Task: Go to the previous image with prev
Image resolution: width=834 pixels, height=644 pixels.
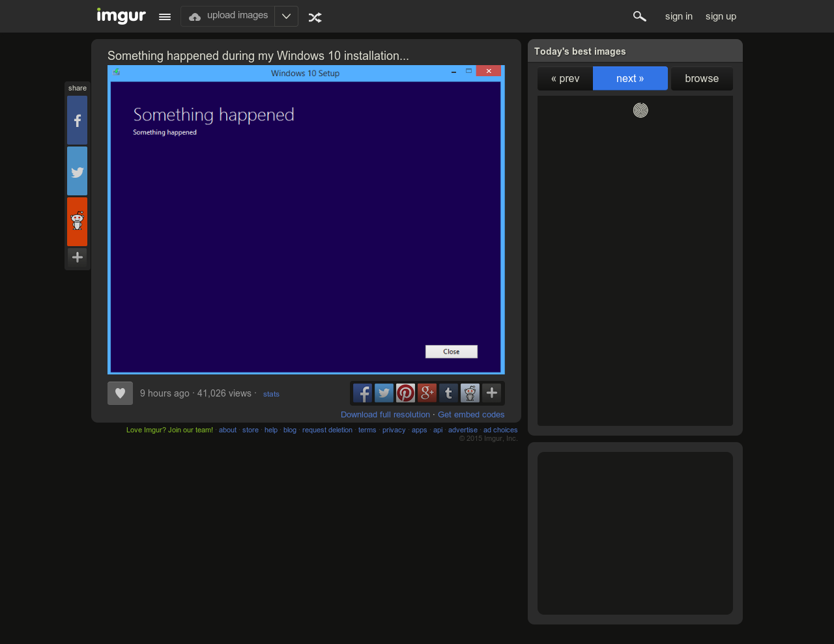Action: click(x=565, y=79)
